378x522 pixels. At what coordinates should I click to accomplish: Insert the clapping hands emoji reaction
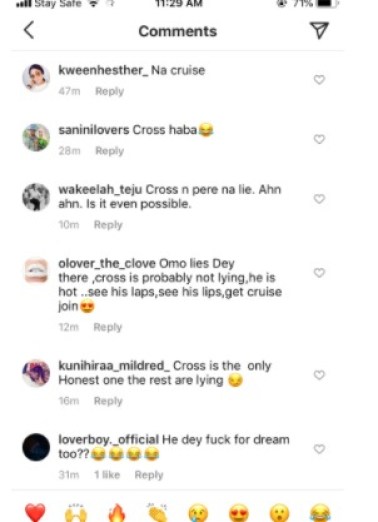[157, 512]
